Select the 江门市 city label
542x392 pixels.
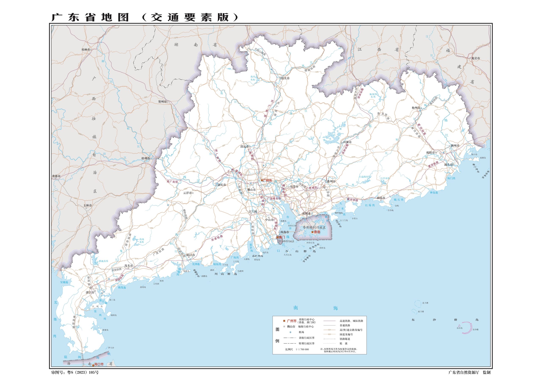point(253,212)
